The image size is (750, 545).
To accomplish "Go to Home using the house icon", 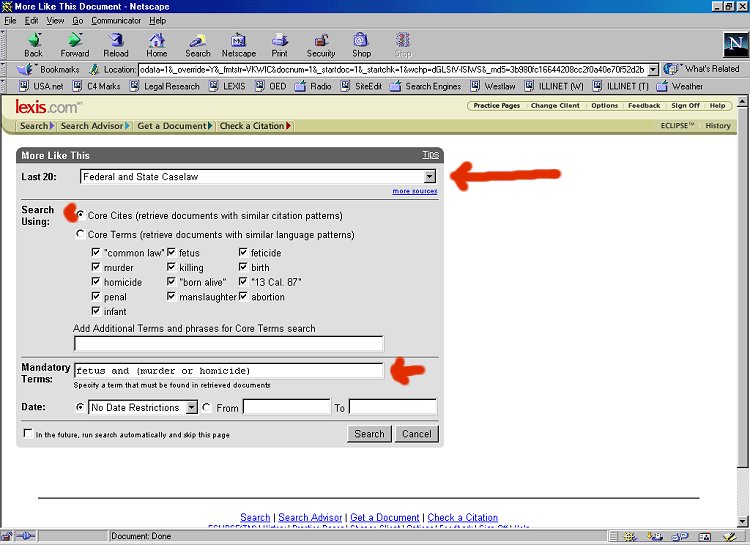I will (156, 45).
